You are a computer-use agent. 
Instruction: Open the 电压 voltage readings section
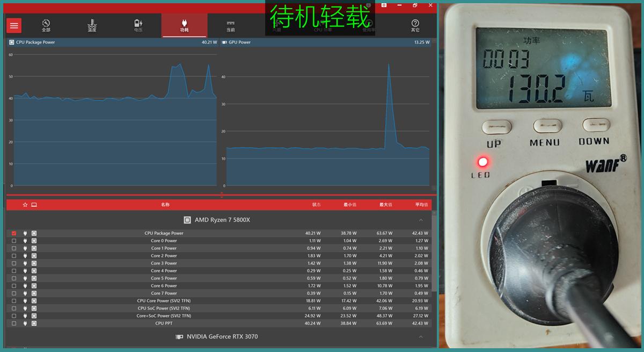pyautogui.click(x=138, y=25)
